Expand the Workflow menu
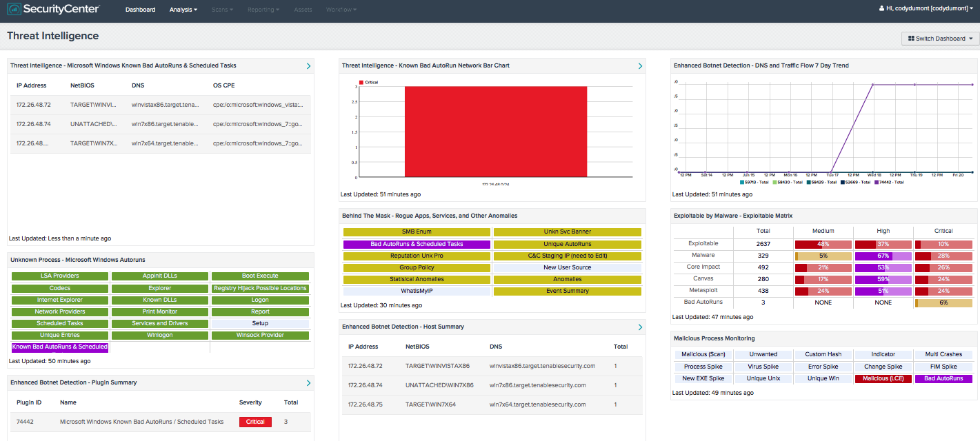 tap(341, 10)
